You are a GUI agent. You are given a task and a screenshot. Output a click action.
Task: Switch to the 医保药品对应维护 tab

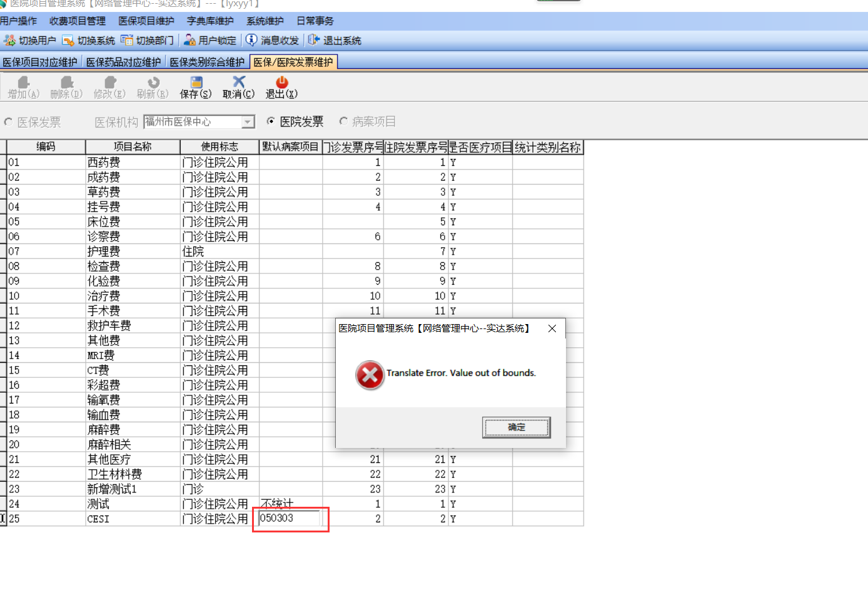[x=123, y=62]
